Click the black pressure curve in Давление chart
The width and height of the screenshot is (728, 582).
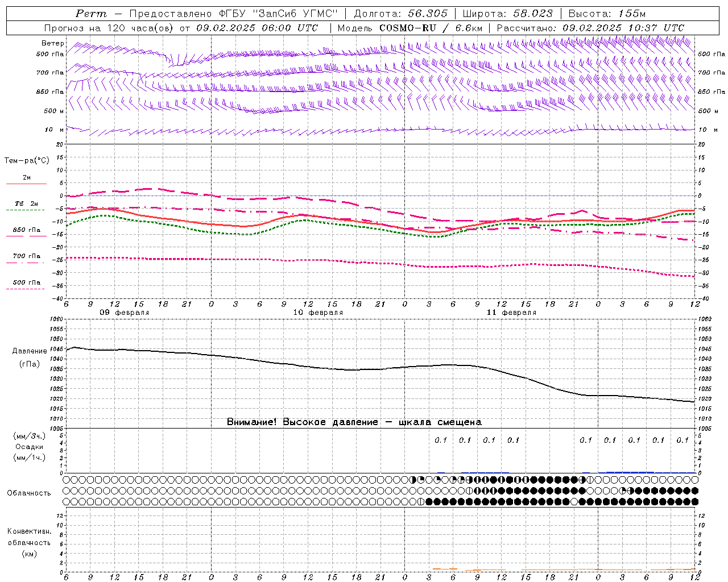(380, 369)
